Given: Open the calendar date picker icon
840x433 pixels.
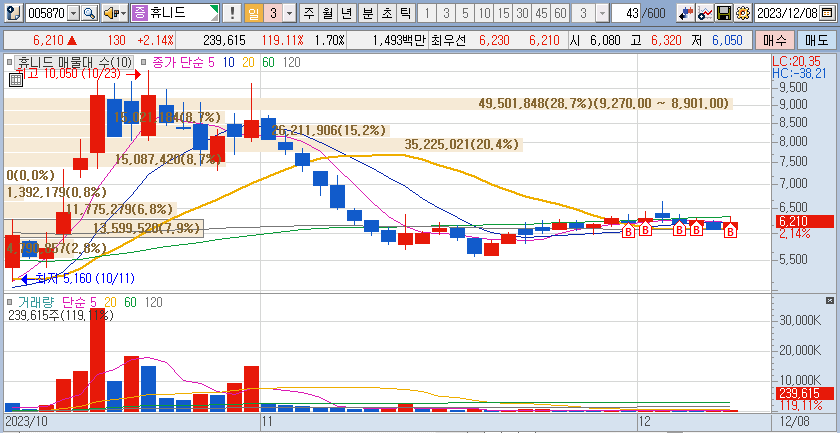Looking at the screenshot, I should [825, 13].
